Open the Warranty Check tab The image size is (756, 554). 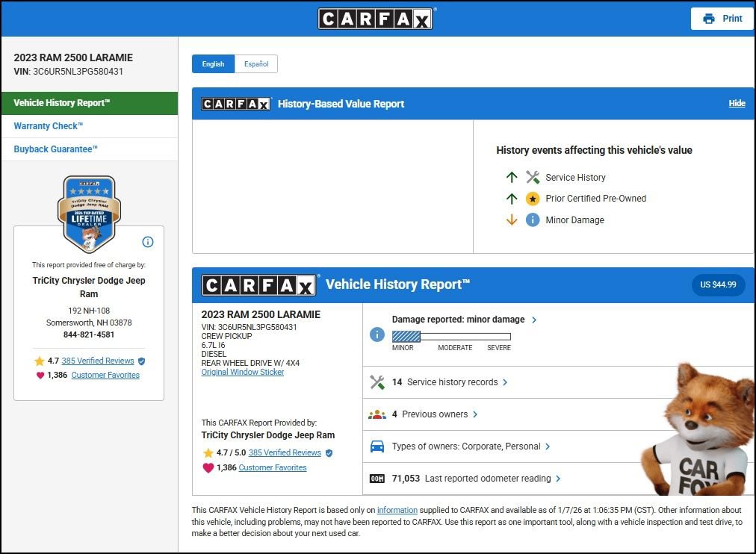(49, 126)
